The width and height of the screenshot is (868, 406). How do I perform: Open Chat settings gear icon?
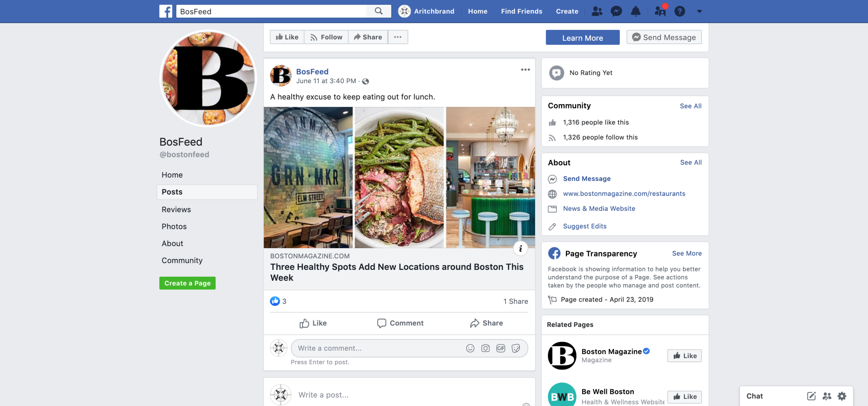pyautogui.click(x=842, y=396)
